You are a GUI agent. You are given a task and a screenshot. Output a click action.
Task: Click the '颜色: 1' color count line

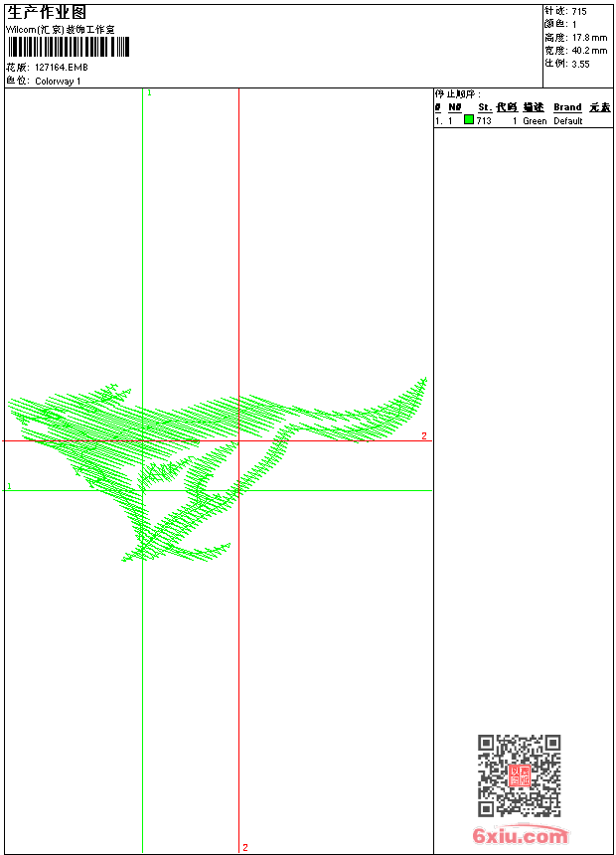pos(560,24)
